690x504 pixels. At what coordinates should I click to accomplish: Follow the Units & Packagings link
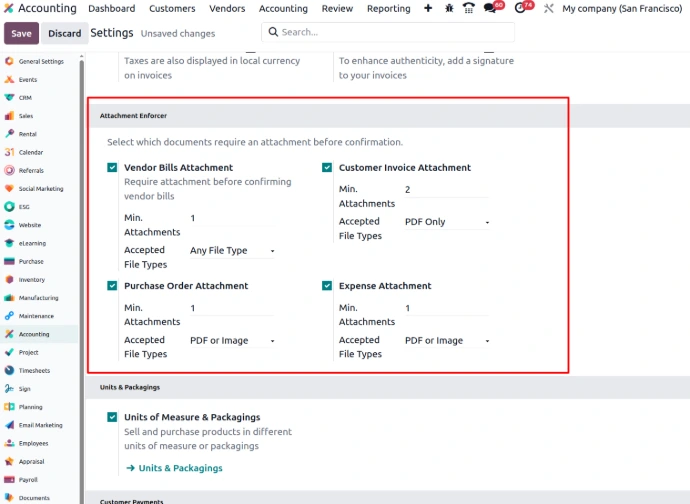click(180, 468)
